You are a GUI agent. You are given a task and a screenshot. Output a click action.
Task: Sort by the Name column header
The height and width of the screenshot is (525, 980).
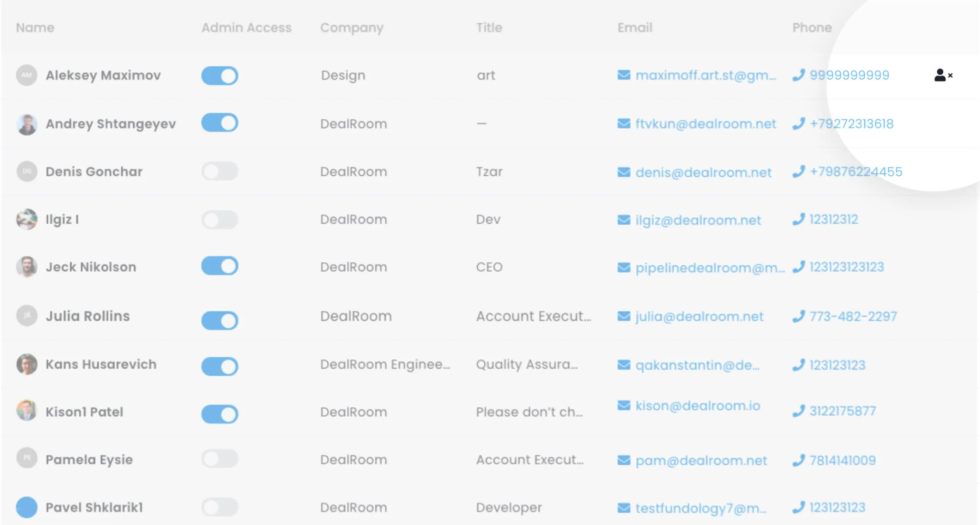point(35,28)
